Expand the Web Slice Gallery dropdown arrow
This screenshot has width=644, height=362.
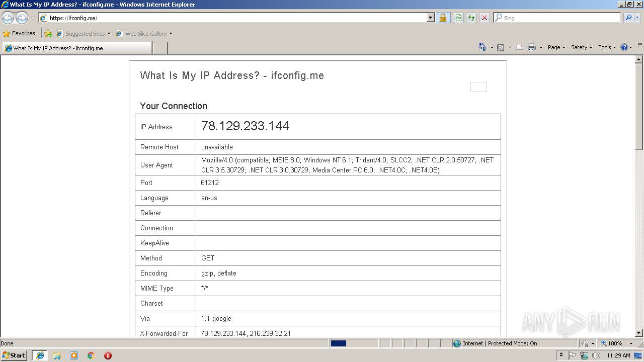(x=171, y=34)
